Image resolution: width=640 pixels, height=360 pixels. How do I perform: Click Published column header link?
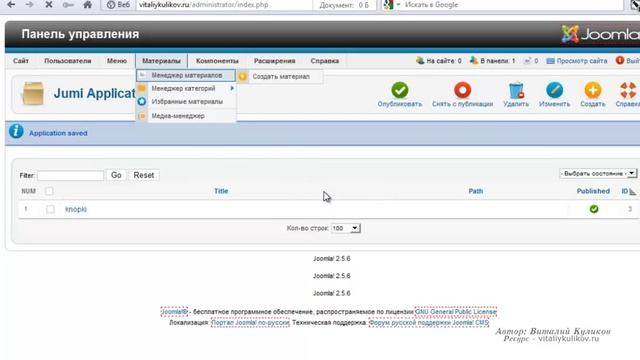(593, 191)
